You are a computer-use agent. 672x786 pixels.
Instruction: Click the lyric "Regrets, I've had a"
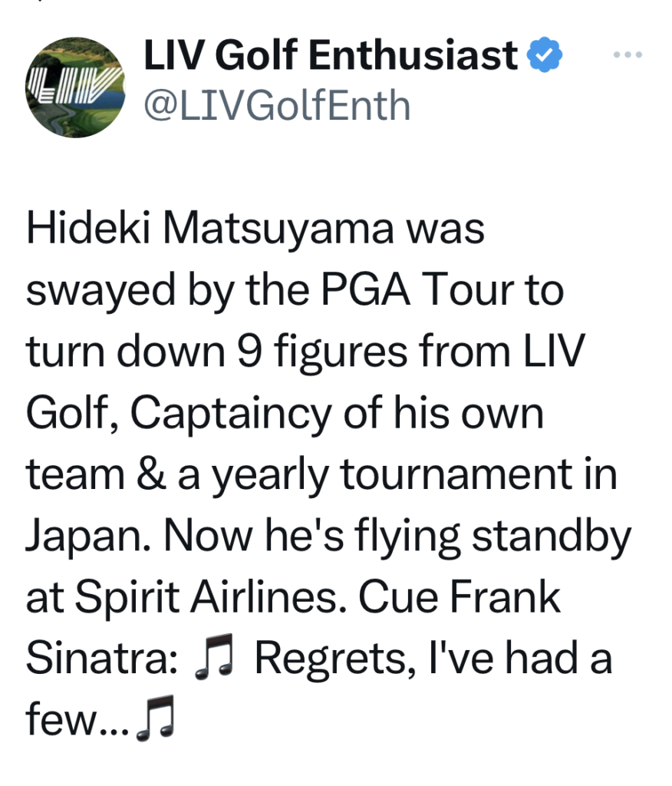click(433, 659)
